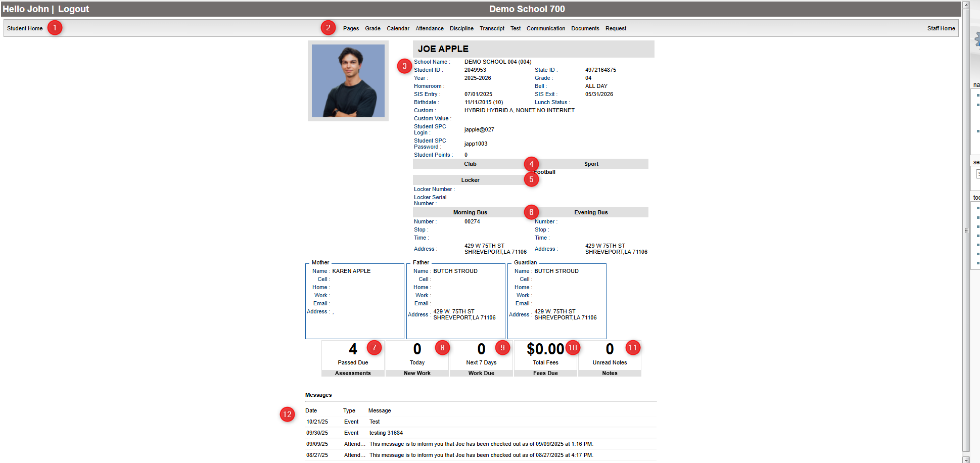980x463 pixels.
Task: Open the 09/30/25 'testing 31684' message row
Action: tap(386, 433)
